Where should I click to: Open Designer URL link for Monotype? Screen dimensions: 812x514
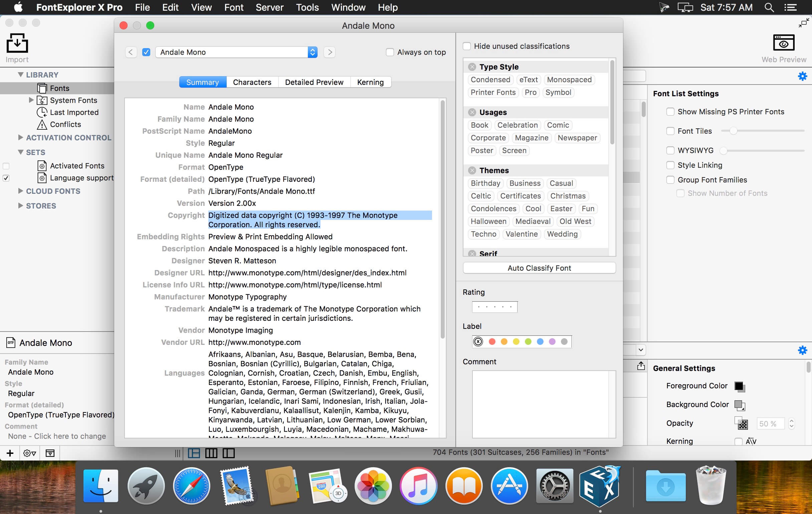click(308, 272)
